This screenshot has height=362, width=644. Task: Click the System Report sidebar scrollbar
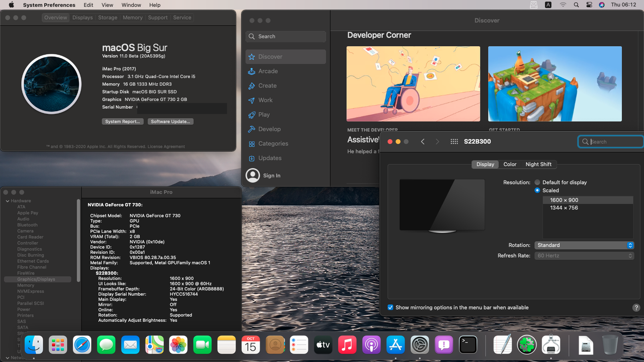pyautogui.click(x=78, y=240)
